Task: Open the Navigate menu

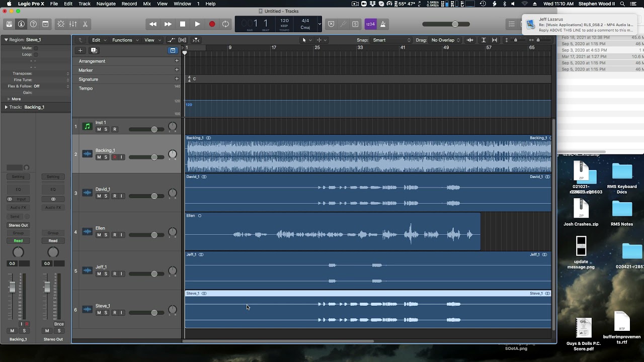Action: pos(106,4)
